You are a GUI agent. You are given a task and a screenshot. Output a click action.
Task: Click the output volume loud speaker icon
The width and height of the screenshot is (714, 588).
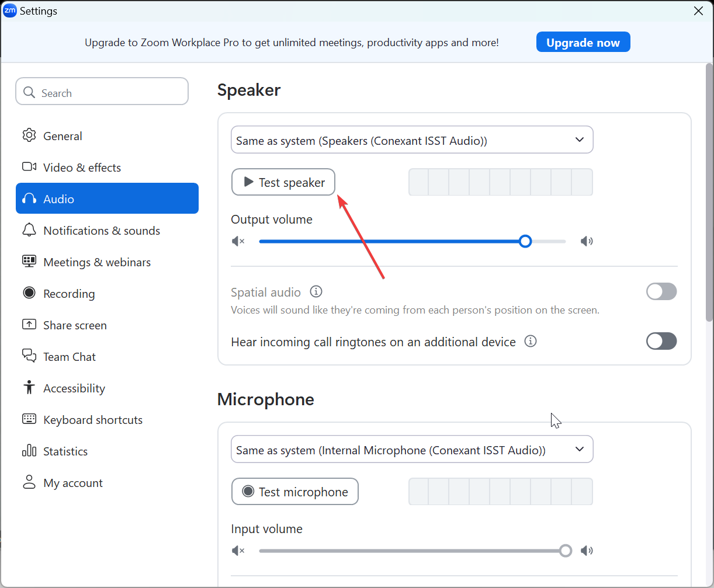587,241
